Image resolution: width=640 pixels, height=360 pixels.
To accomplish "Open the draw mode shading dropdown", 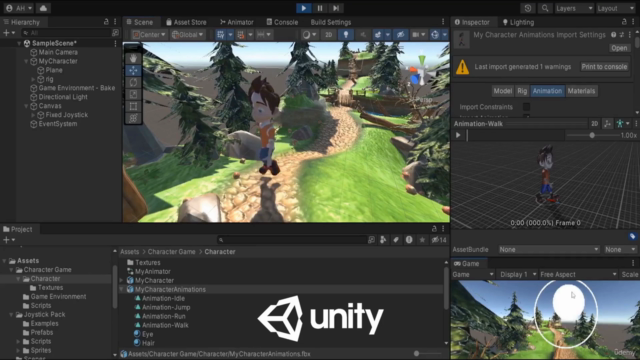I will pyautogui.click(x=309, y=35).
